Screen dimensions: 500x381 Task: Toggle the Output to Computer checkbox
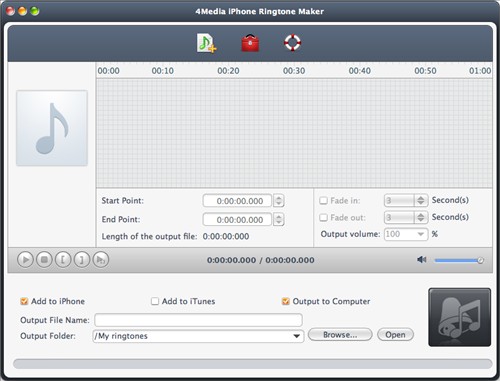coord(286,301)
